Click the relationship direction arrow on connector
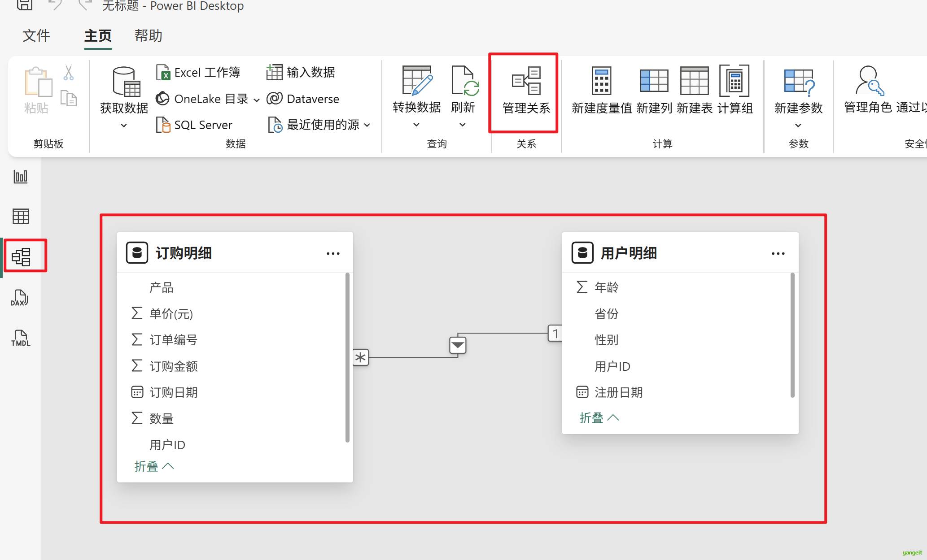The width and height of the screenshot is (927, 560). coord(458,345)
